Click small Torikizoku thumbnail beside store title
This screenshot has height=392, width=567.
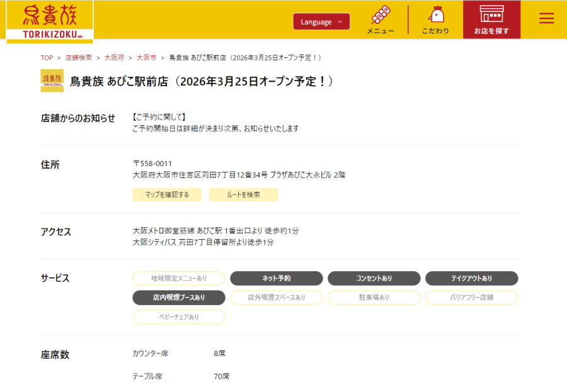(x=52, y=81)
